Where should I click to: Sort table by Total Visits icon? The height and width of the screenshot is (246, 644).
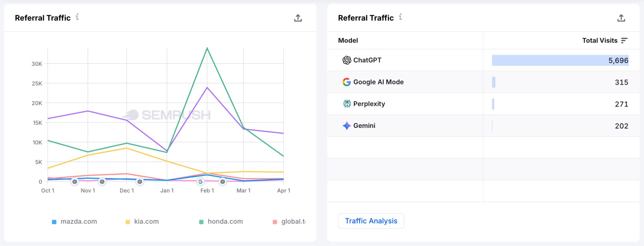[624, 41]
